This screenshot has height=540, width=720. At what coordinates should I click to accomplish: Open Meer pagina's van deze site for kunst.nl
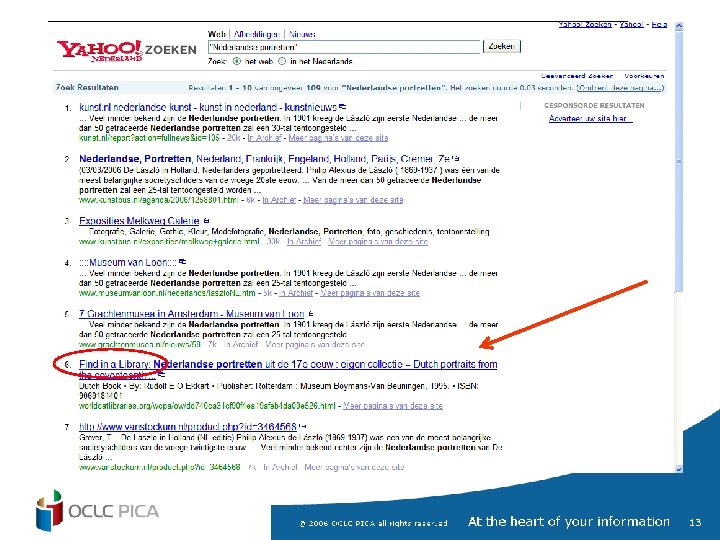(338, 138)
